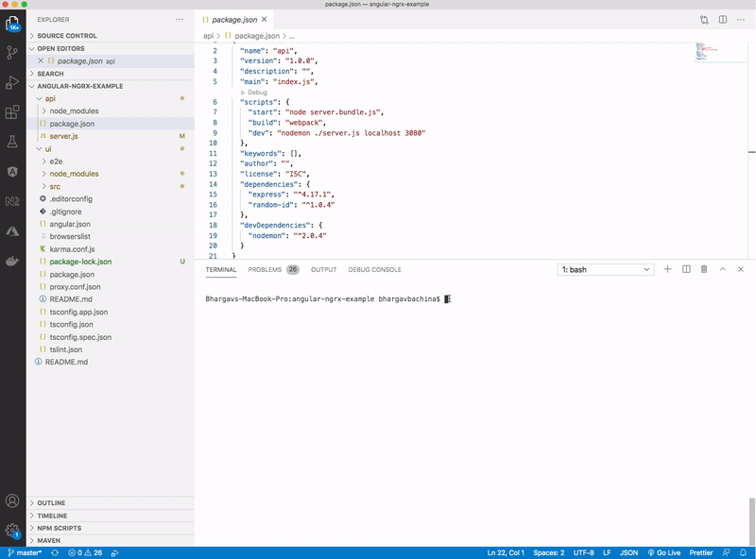Open server.js in the api folder
This screenshot has height=559, width=756.
pos(111,136)
